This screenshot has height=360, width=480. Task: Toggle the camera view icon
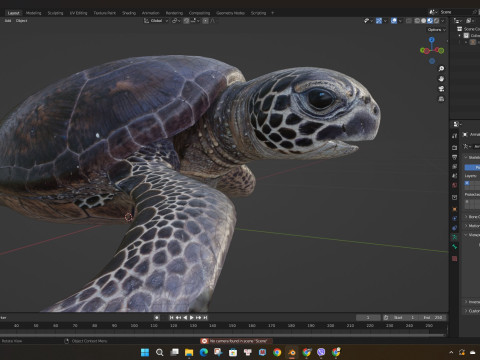(441, 89)
